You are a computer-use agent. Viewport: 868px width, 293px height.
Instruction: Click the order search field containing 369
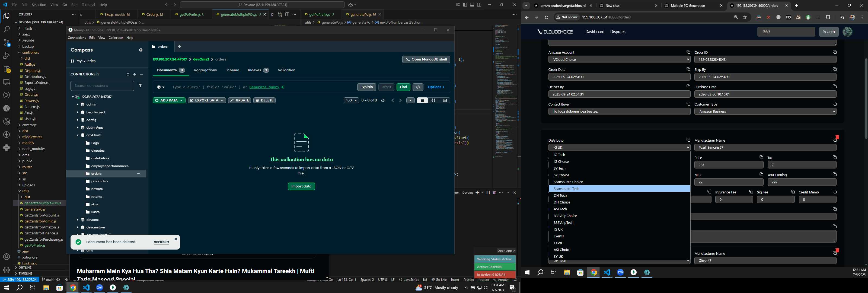[786, 32]
